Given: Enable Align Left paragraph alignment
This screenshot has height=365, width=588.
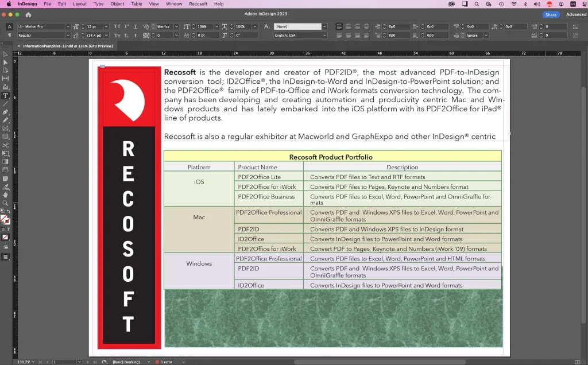Looking at the screenshot, I should pyautogui.click(x=339, y=26).
